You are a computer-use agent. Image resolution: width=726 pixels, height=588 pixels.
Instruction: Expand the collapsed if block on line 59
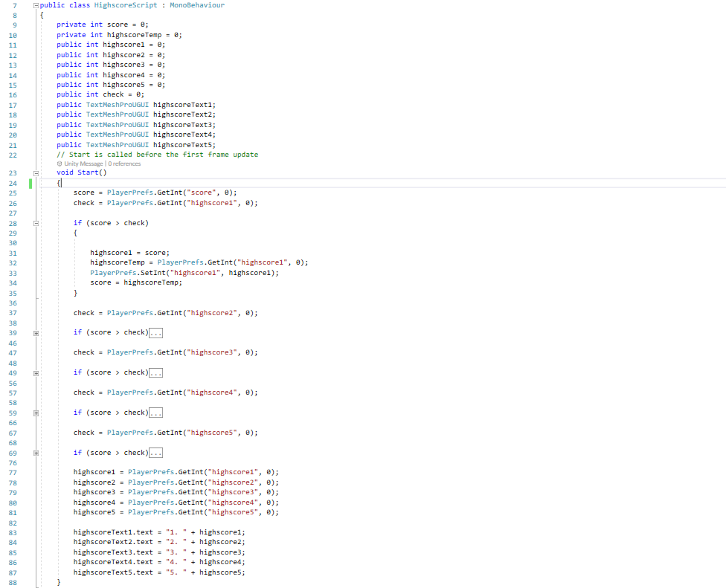point(36,413)
